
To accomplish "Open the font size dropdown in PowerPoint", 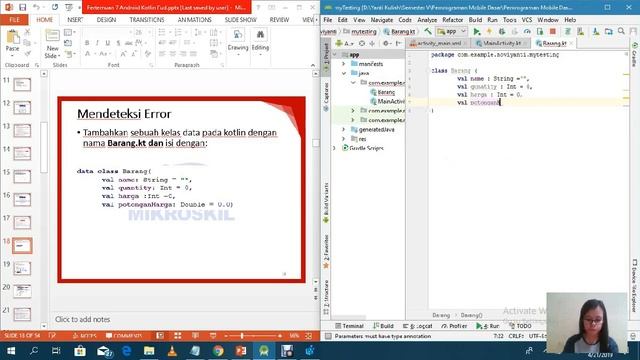I will (149, 32).
